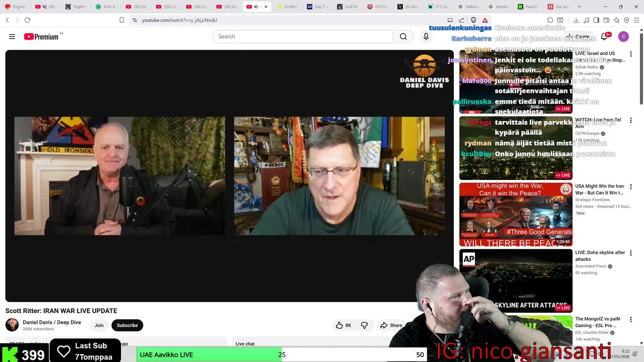Viewport: 644px width, 362px height.
Task: Open options for The MongolZ vs paiN video
Action: click(x=631, y=319)
